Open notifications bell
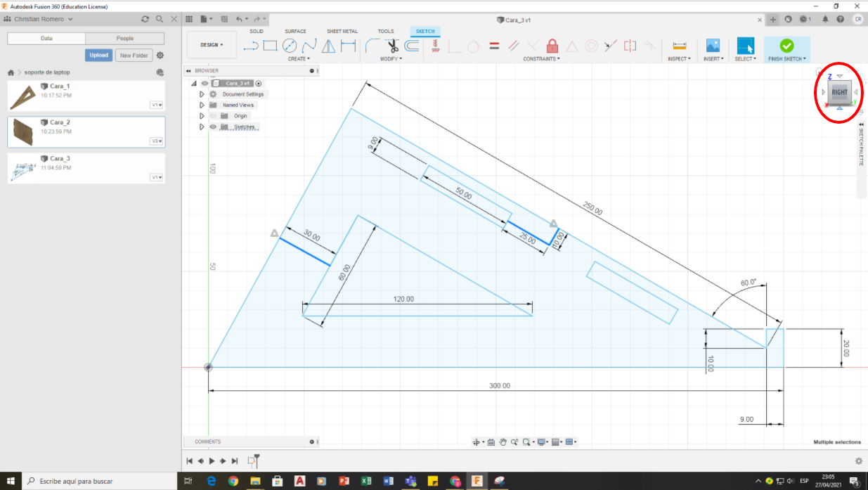This screenshot has width=868, height=490. click(825, 19)
